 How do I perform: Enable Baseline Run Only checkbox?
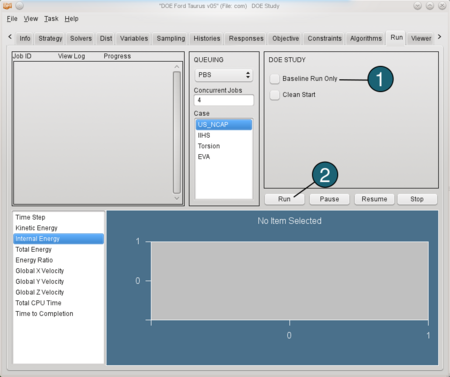tap(275, 79)
